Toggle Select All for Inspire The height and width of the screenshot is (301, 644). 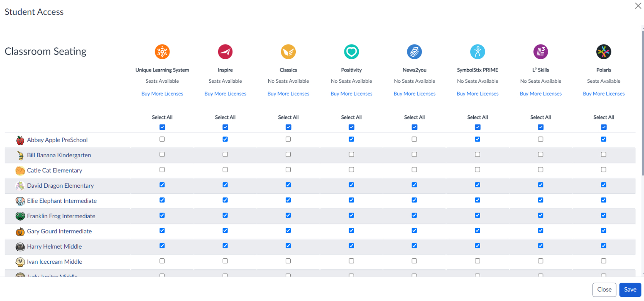click(225, 127)
